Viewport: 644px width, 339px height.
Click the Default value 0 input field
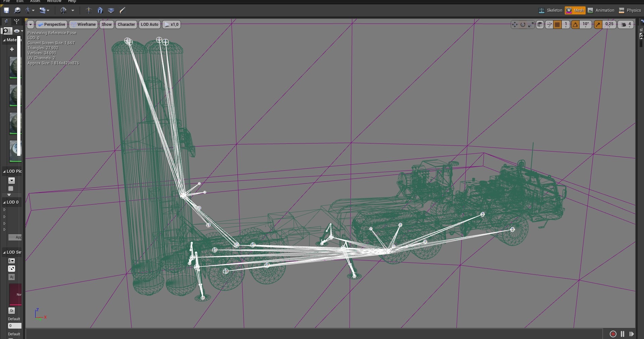tap(15, 326)
